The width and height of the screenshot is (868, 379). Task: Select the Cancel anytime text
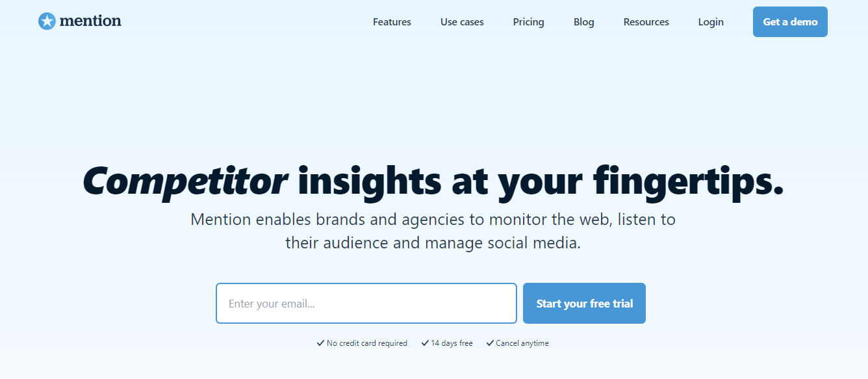pyautogui.click(x=522, y=343)
